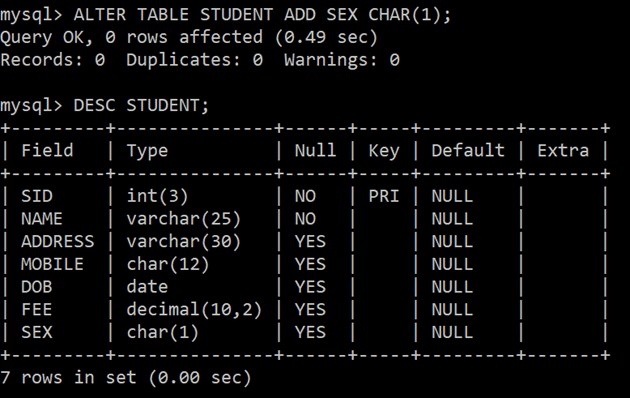Click the date type in DOB row
The image size is (630, 398).
(147, 287)
